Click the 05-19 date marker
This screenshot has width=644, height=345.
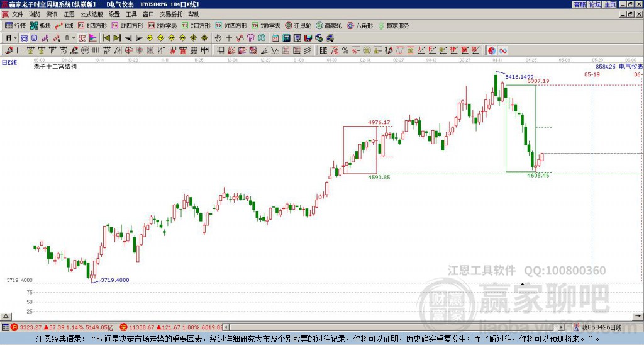click(592, 74)
